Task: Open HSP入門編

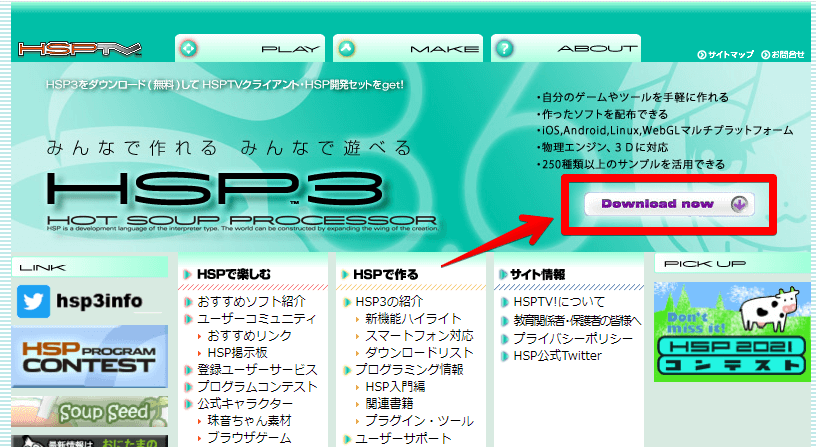Action: click(395, 387)
